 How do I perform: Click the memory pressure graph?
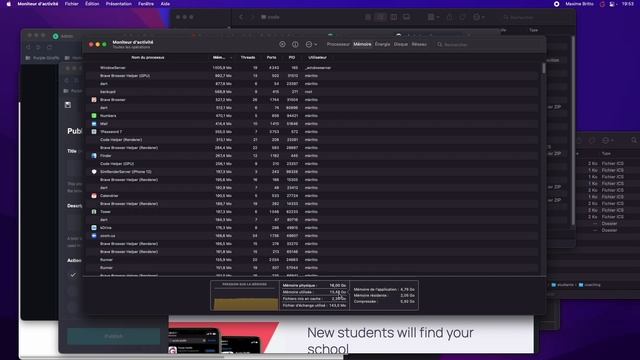(245, 296)
